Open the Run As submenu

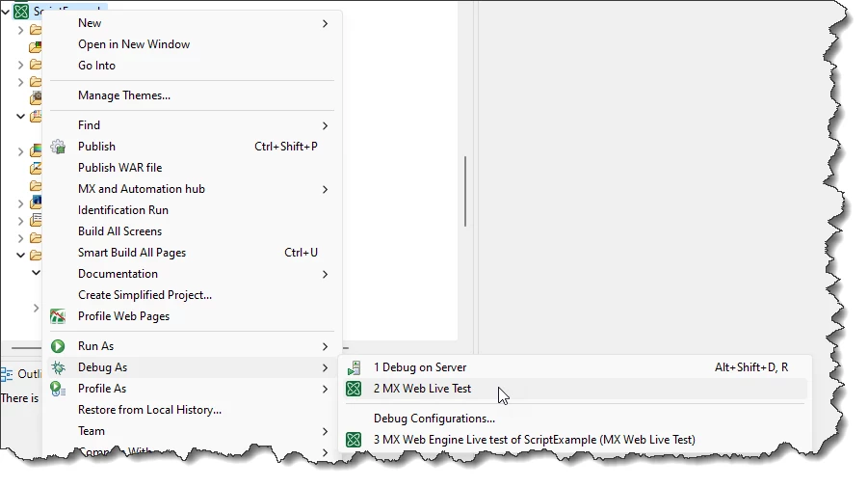[192, 346]
